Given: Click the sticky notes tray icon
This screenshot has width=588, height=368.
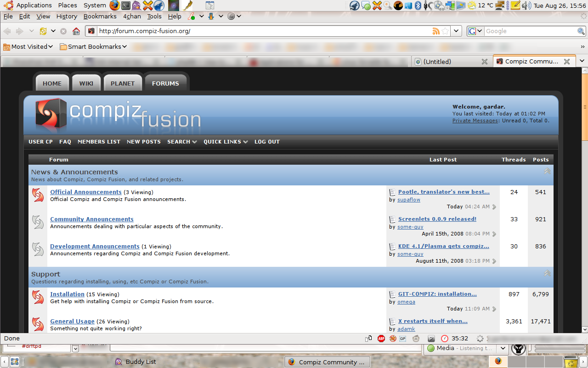Looking at the screenshot, I should (x=515, y=6).
